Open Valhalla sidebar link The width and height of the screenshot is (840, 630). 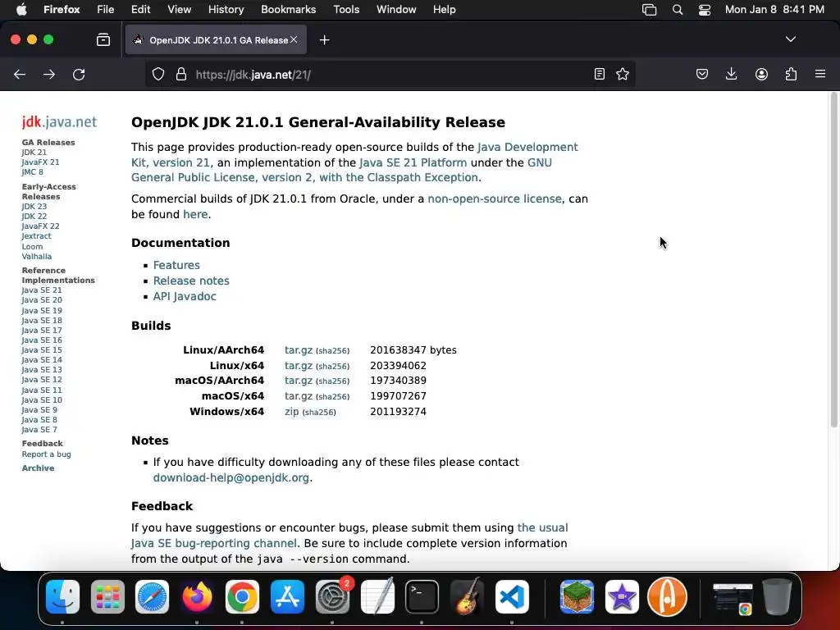[x=36, y=257]
